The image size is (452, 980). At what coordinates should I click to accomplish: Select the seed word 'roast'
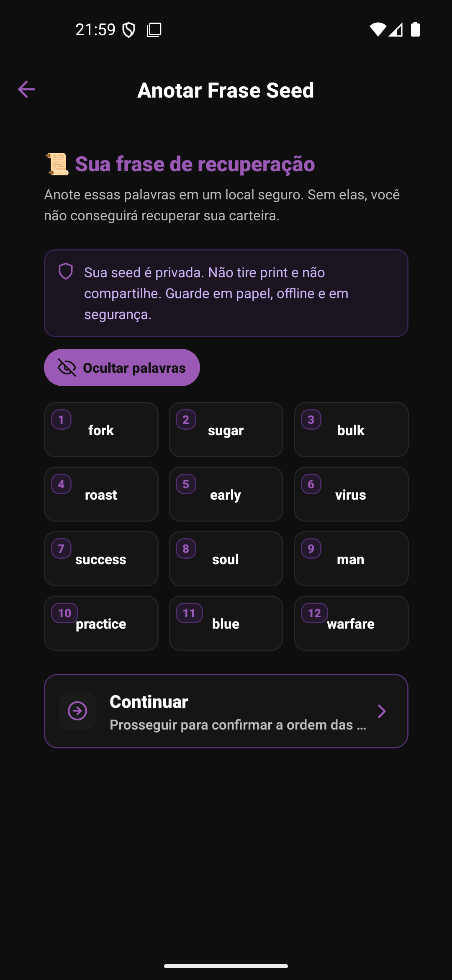[x=101, y=495]
